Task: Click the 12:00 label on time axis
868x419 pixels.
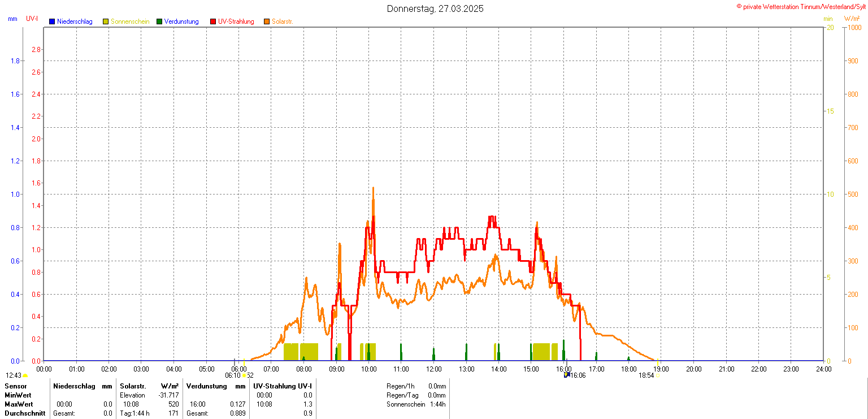Action: point(434,369)
